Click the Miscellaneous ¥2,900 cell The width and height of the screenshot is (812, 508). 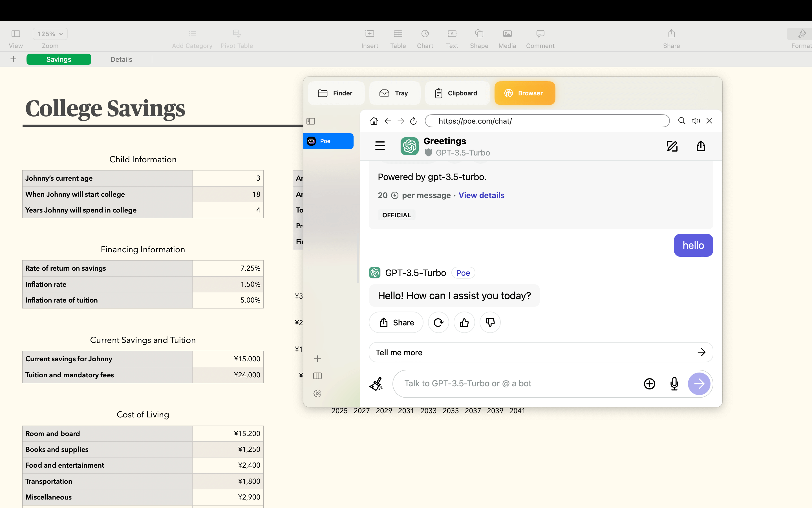point(228,497)
